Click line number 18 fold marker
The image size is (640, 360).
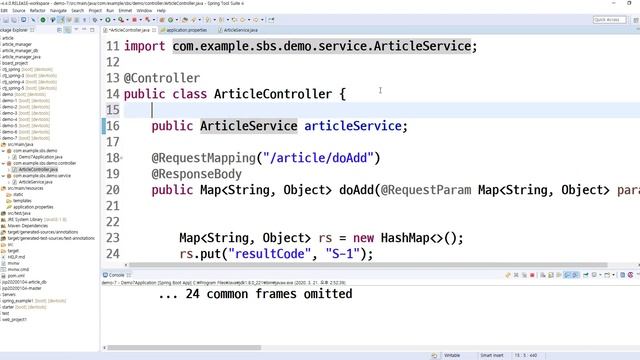point(122,158)
